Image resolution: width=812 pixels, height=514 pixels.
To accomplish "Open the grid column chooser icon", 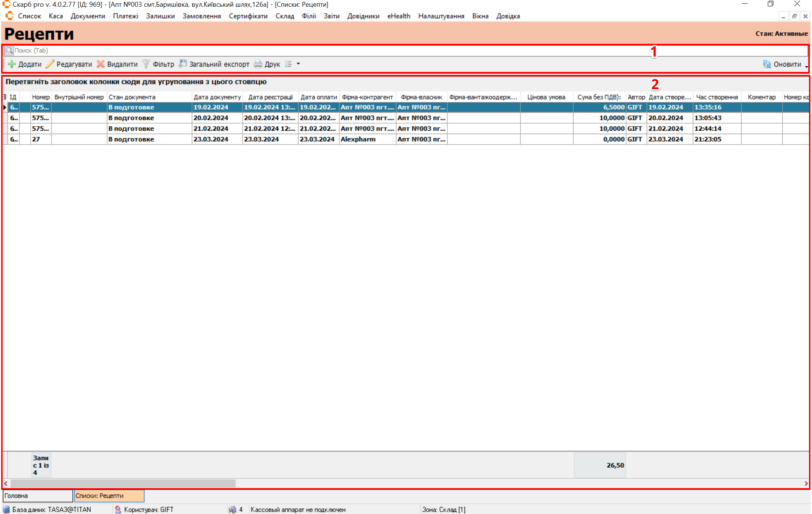I will tap(5, 97).
